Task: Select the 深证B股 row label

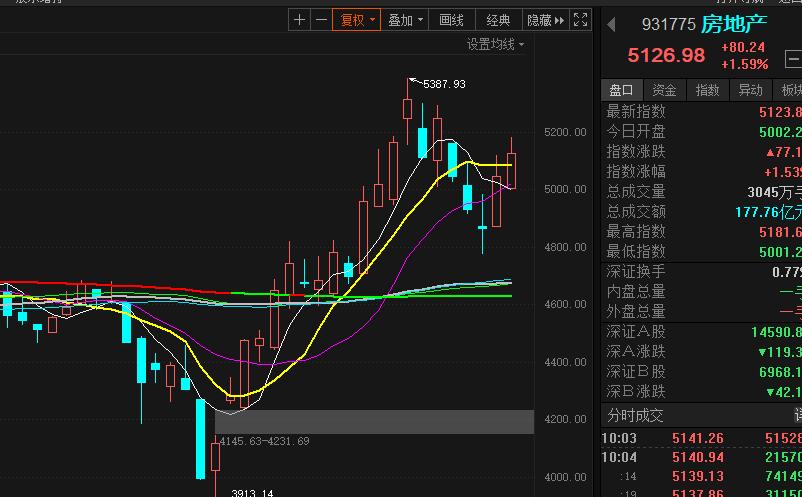Action: [x=636, y=372]
